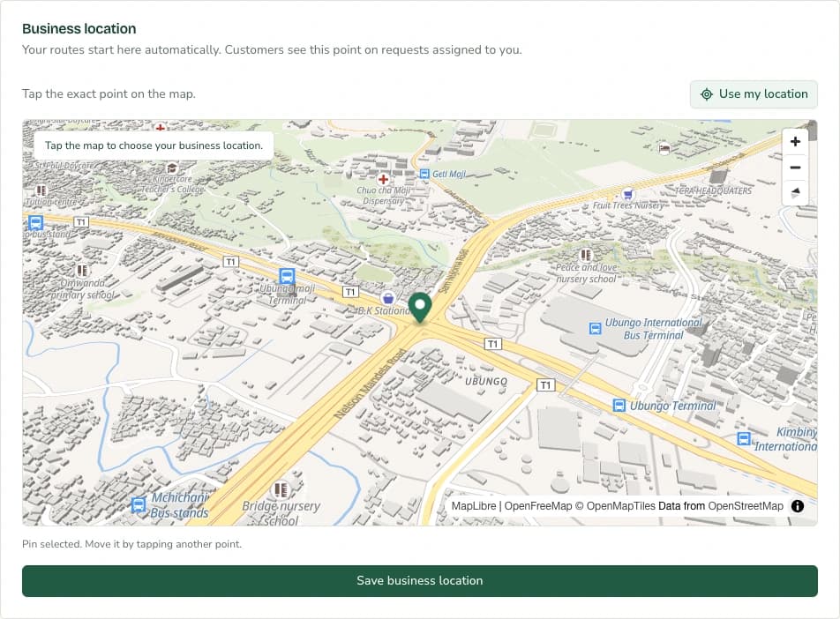Open the OpenStreetMap attribution link
840x619 pixels.
coord(746,506)
